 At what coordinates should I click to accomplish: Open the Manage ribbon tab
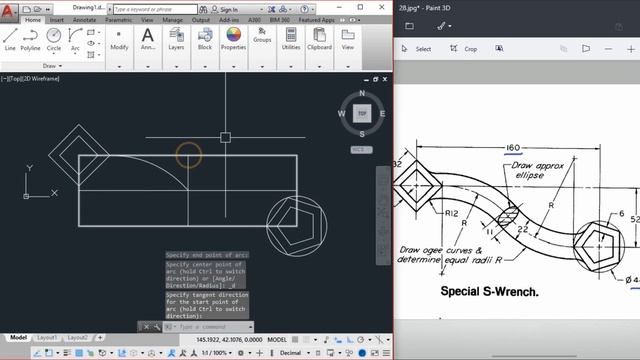173,20
